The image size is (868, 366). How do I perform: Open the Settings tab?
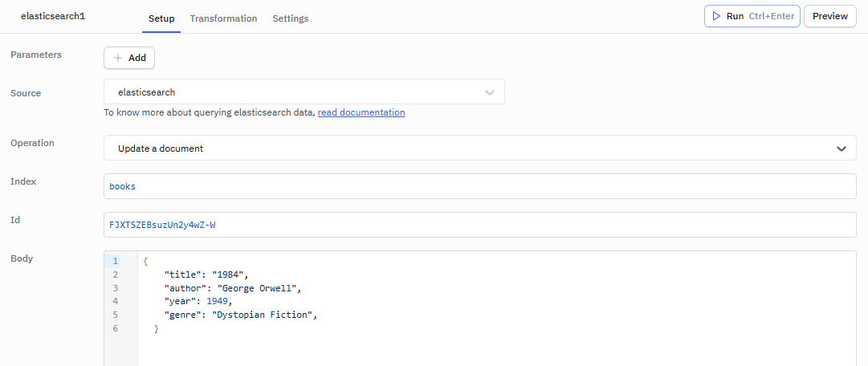tap(290, 18)
